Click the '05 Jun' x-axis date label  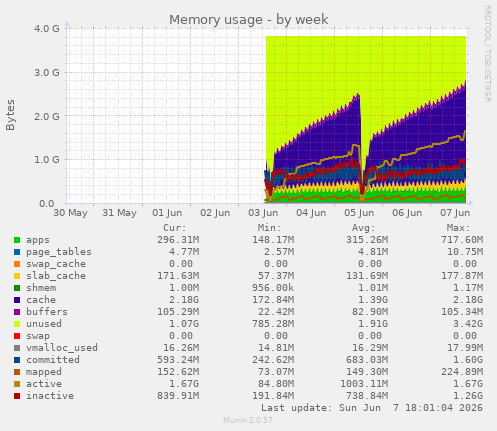[359, 213]
